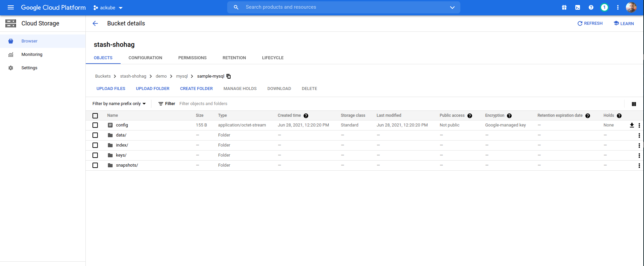Click the back arrow beside Bucket details
The height and width of the screenshot is (266, 644).
[x=95, y=23]
